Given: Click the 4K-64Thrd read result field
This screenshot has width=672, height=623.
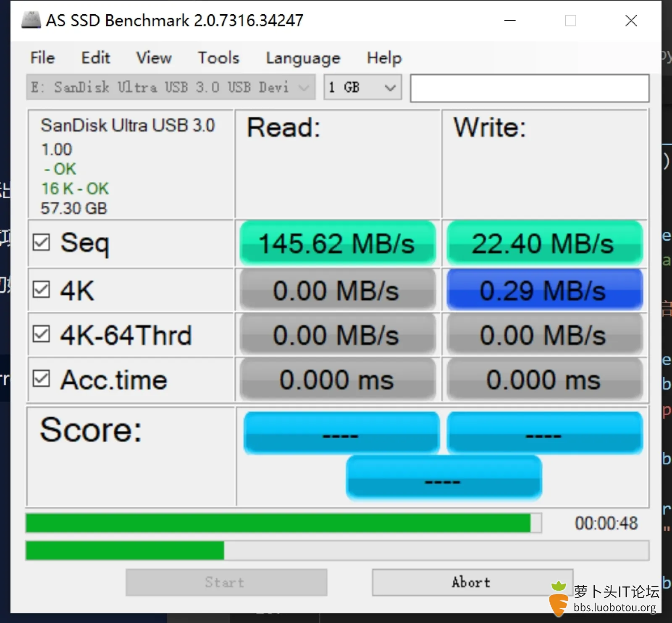Looking at the screenshot, I should [337, 335].
